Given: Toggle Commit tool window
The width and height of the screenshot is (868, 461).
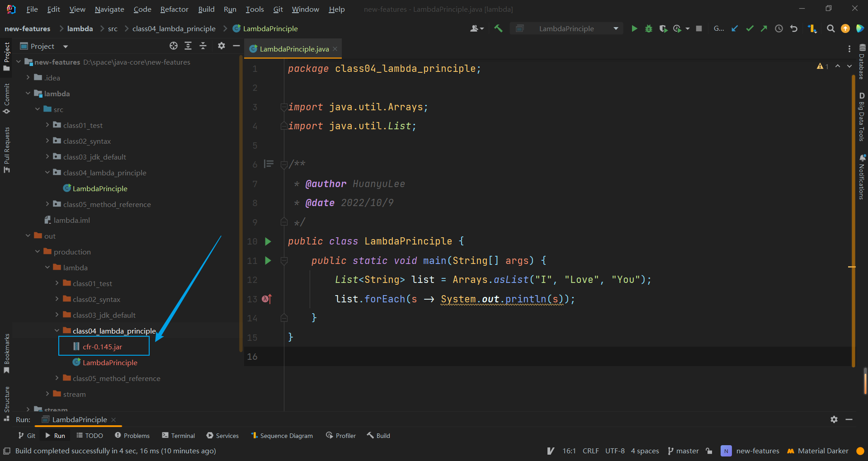Looking at the screenshot, I should coord(7,99).
